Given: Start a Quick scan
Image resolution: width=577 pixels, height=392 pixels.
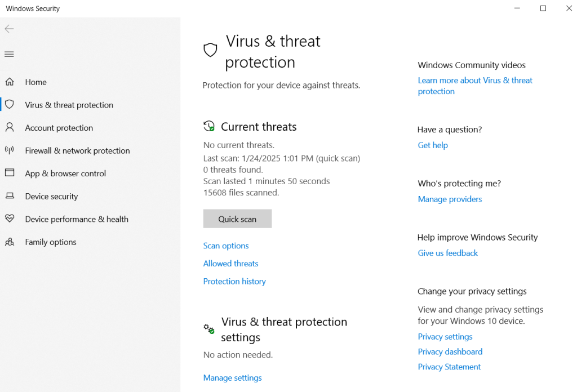Looking at the screenshot, I should click(x=237, y=219).
